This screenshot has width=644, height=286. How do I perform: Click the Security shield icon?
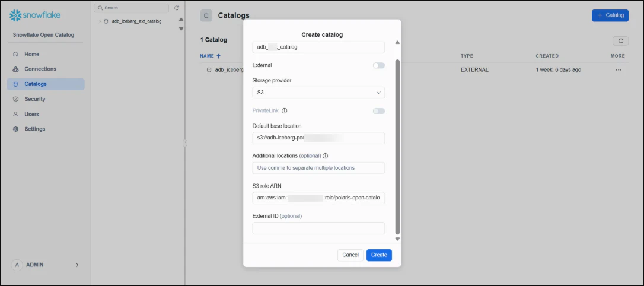[x=15, y=99]
